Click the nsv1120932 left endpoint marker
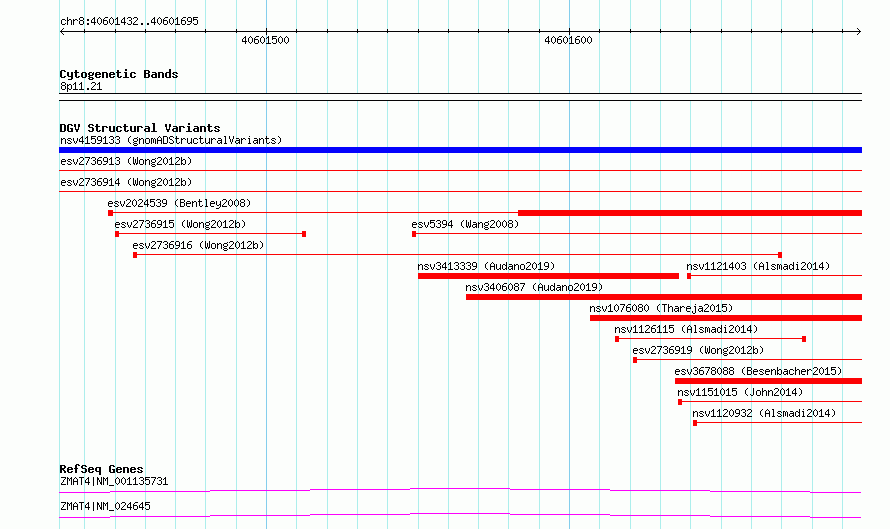The height and width of the screenshot is (529, 890). pyautogui.click(x=695, y=423)
